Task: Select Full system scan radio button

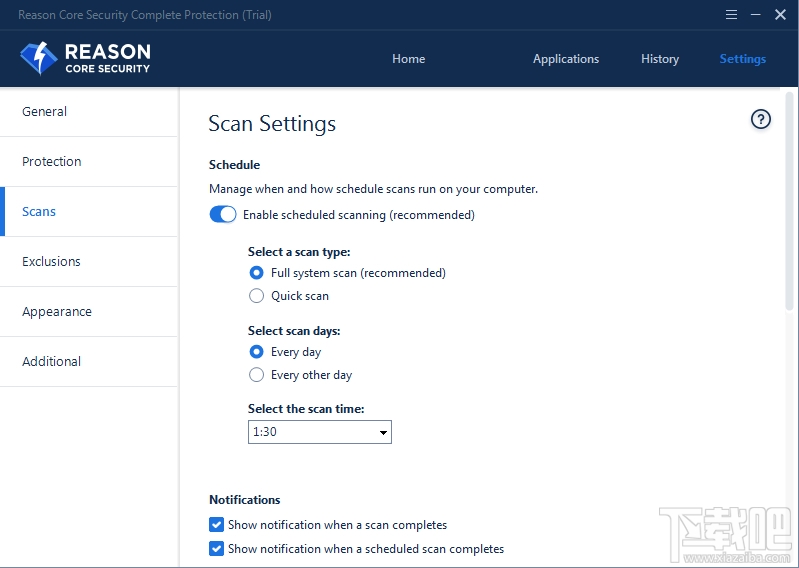Action: [256, 273]
